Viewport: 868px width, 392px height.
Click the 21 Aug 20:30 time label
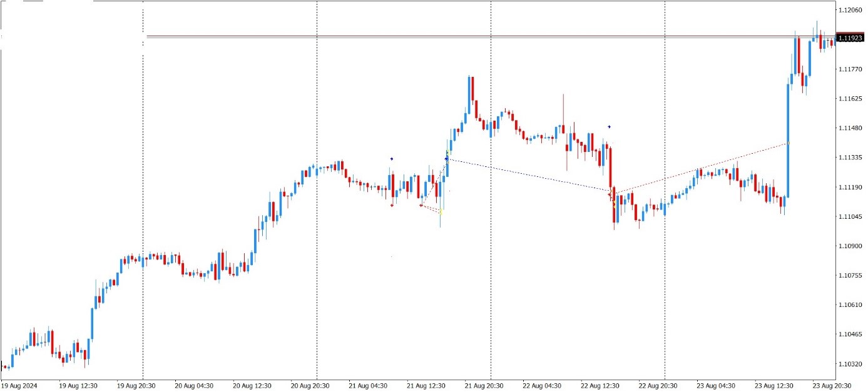[484, 386]
